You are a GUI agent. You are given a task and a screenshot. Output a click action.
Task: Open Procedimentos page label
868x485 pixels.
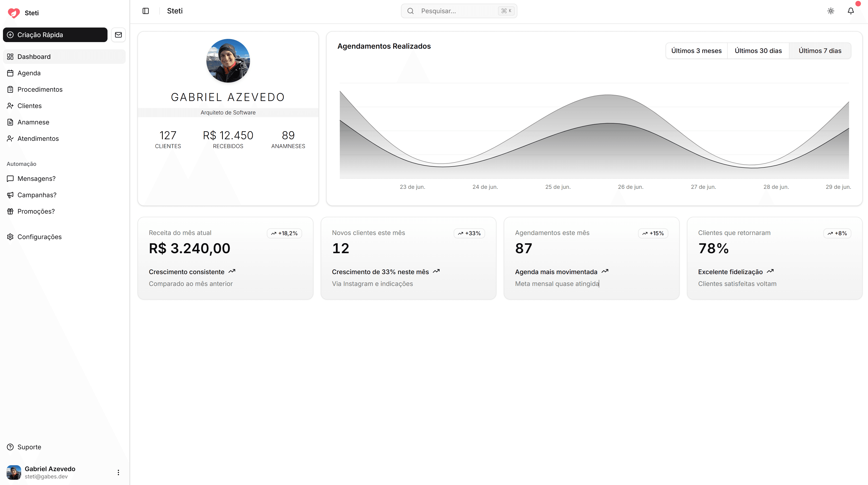click(x=40, y=89)
